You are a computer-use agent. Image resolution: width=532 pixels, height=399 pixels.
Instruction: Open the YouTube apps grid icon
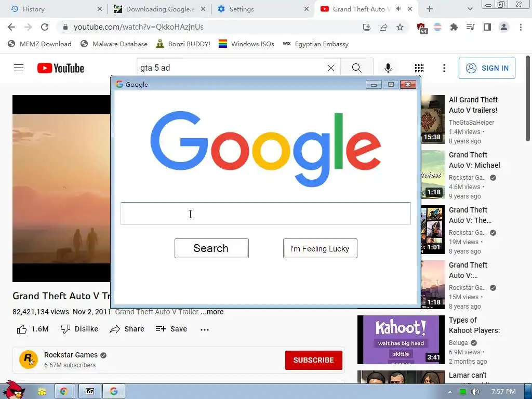[x=419, y=68]
